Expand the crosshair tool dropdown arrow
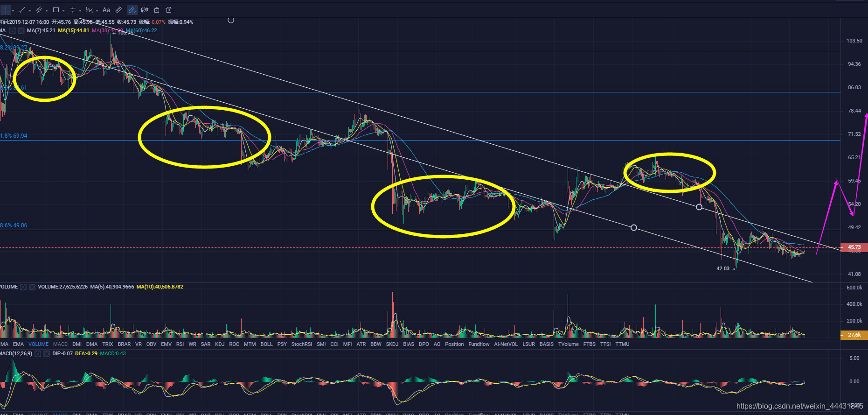868x415 pixels. point(13,10)
